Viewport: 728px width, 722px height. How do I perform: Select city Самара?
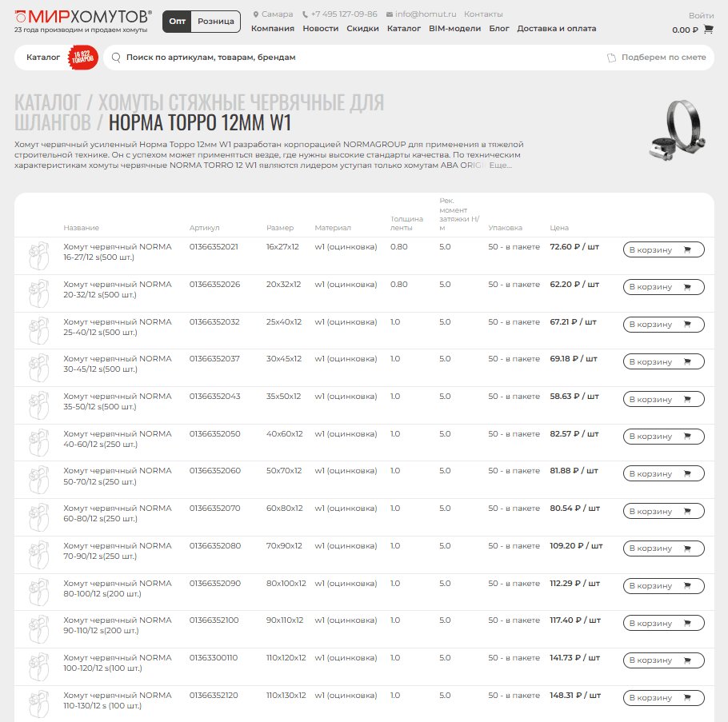277,14
